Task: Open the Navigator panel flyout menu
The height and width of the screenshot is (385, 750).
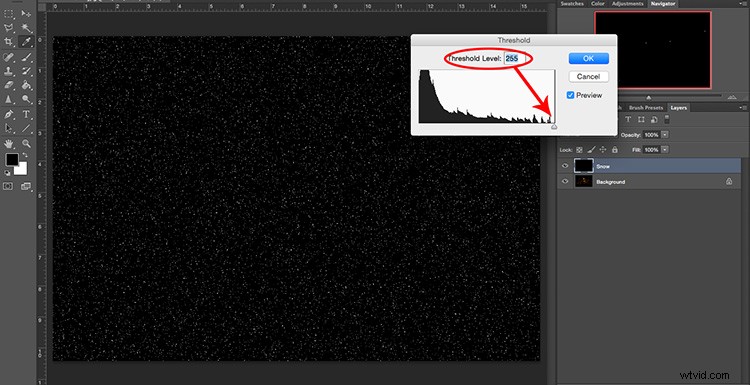Action: [744, 3]
